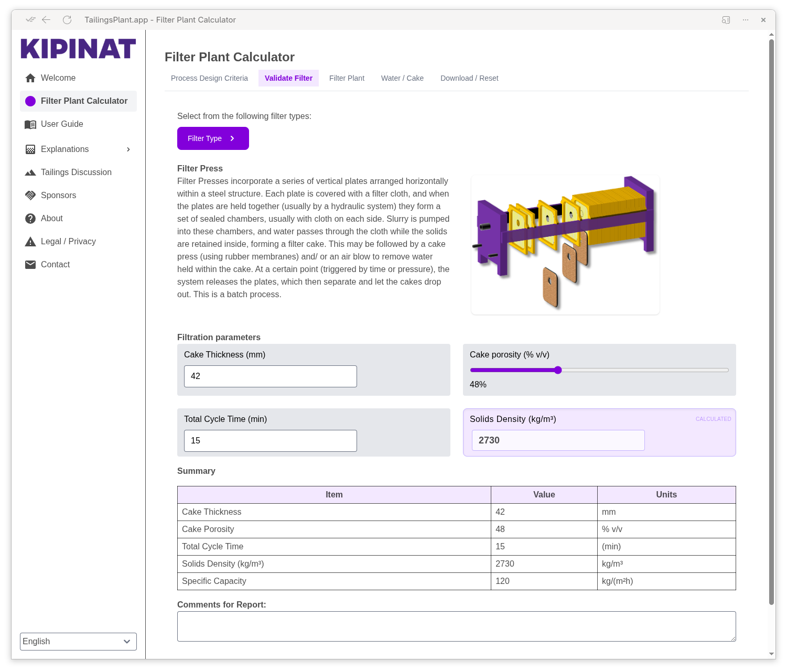The image size is (787, 672).
Task: Click the back arrow in title bar
Action: click(x=46, y=20)
